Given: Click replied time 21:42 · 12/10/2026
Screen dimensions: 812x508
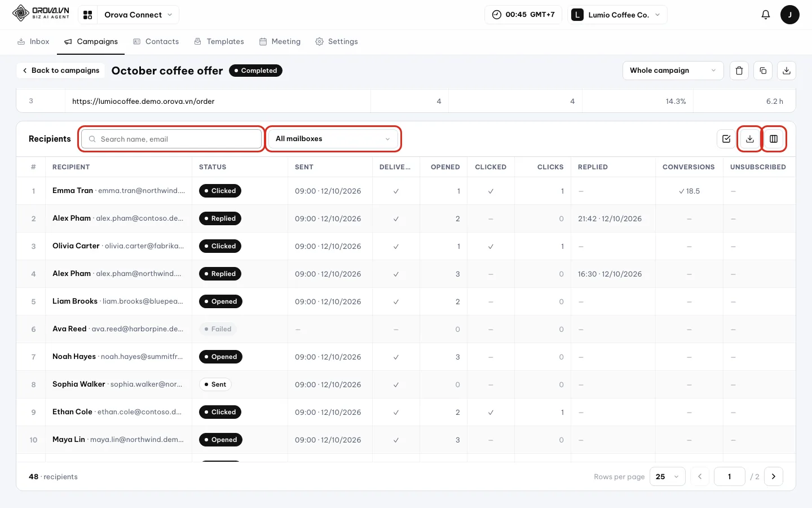Looking at the screenshot, I should coord(610,218).
